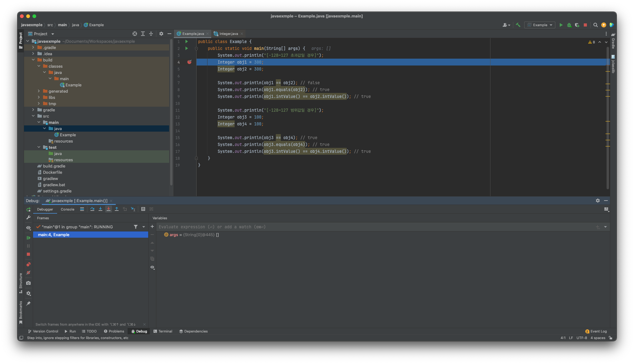Screen dimensions: 634x364
Task: Open the Event Log
Action: (596, 331)
